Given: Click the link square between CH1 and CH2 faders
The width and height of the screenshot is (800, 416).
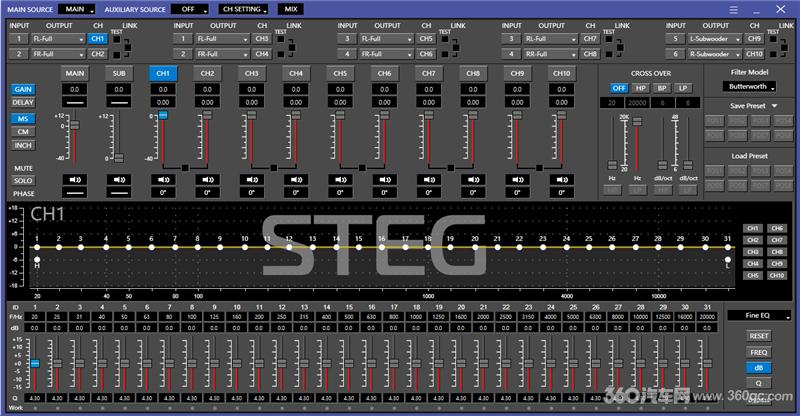Looking at the screenshot, I should click(x=185, y=168).
